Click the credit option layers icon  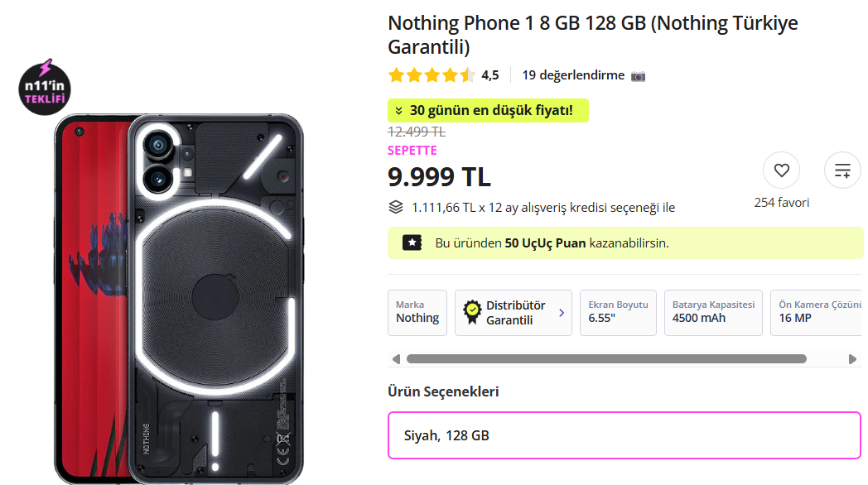tap(396, 207)
